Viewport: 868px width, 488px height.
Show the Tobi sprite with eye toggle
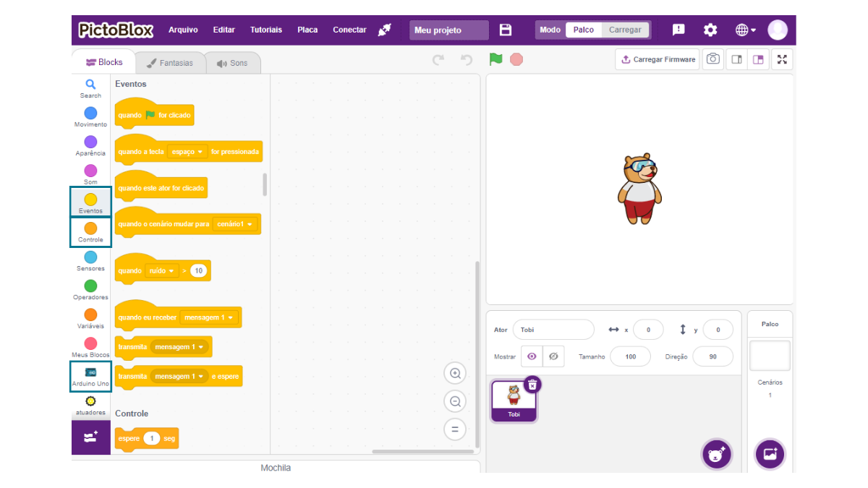[x=532, y=356]
